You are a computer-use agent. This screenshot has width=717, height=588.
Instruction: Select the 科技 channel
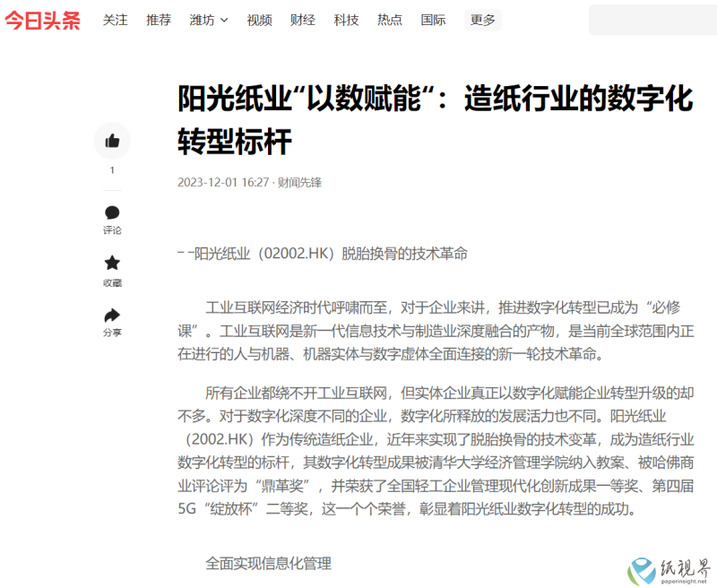pos(346,20)
